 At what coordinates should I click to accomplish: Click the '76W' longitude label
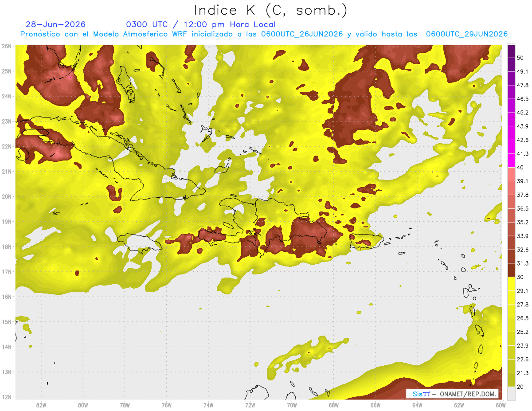tap(167, 405)
